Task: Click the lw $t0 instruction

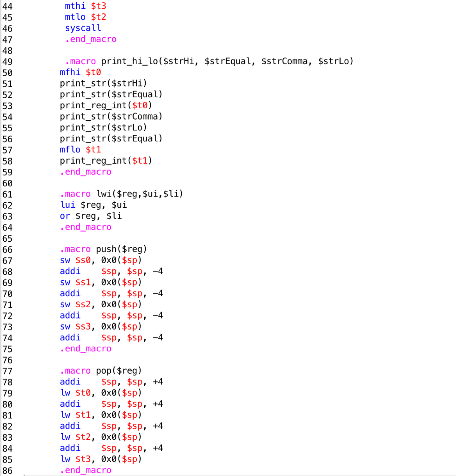Action: [74, 392]
